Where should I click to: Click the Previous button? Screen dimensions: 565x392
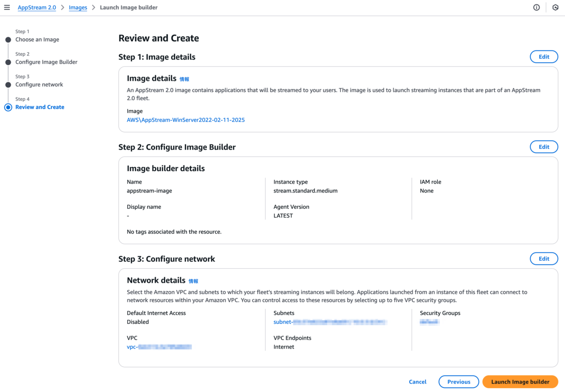click(459, 382)
